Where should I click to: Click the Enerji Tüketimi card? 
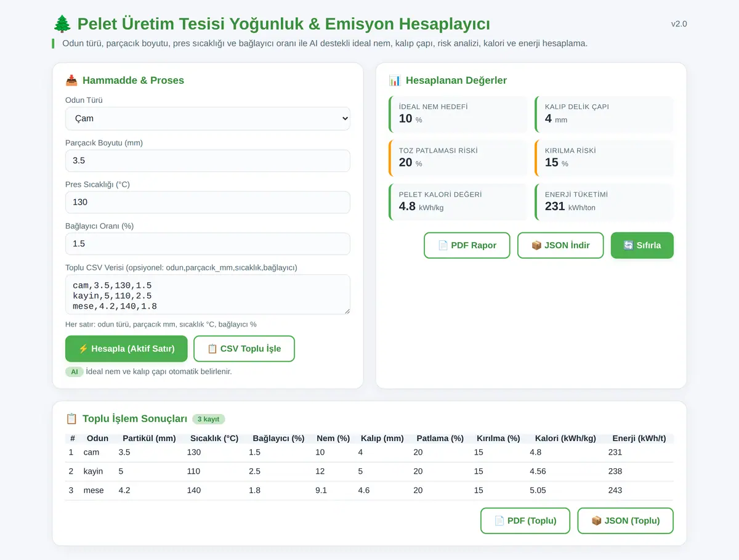[x=604, y=201]
